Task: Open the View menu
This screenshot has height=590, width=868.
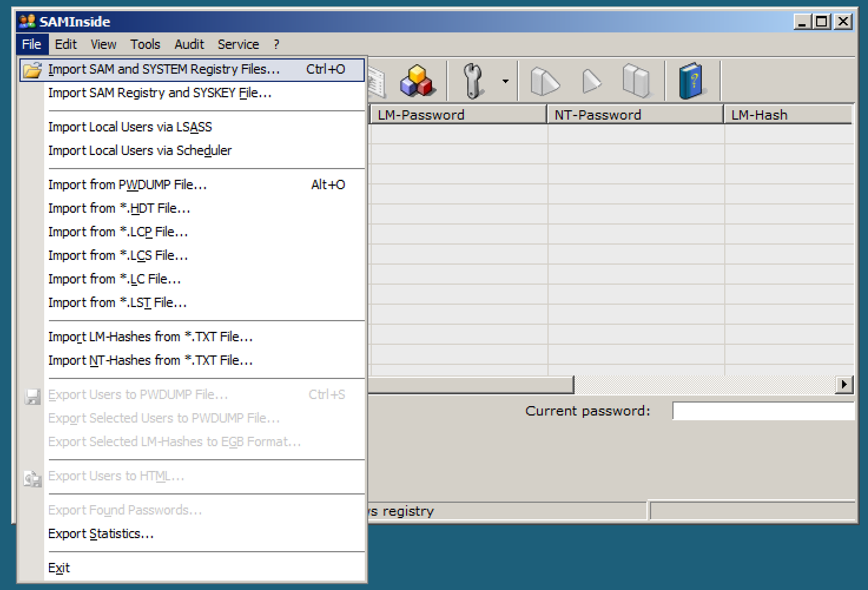Action: tap(104, 44)
